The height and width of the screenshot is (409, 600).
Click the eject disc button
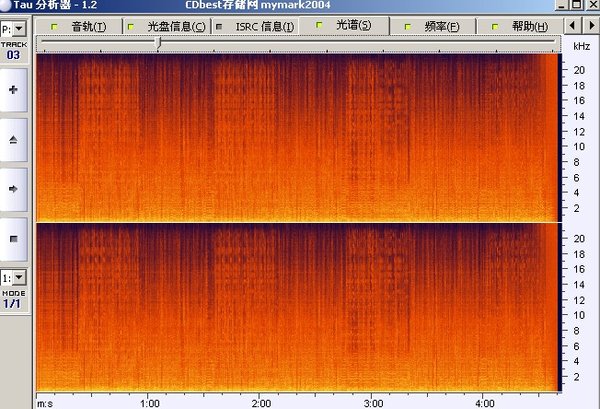coord(13,140)
